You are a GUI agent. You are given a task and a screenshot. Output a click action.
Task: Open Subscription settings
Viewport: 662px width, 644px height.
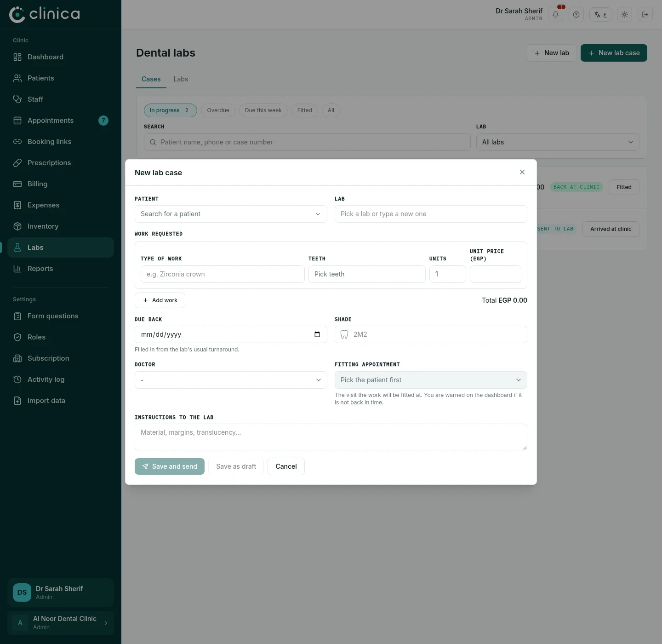[61, 358]
